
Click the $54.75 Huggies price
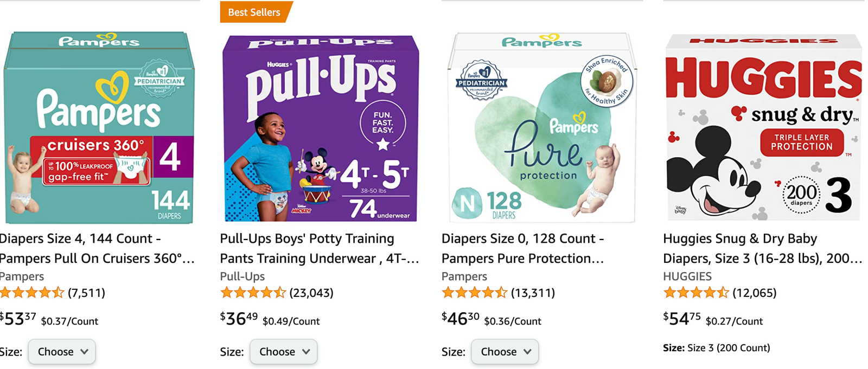pyautogui.click(x=681, y=319)
